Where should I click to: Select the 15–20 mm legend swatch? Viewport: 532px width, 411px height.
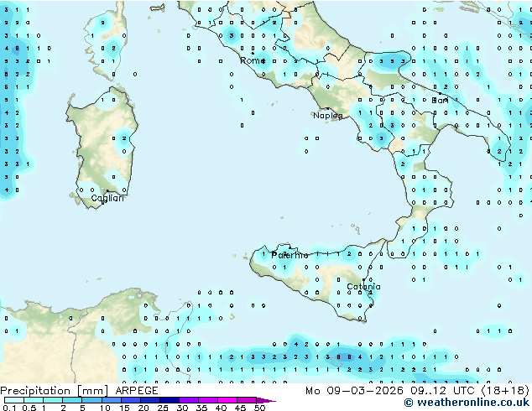130,400
